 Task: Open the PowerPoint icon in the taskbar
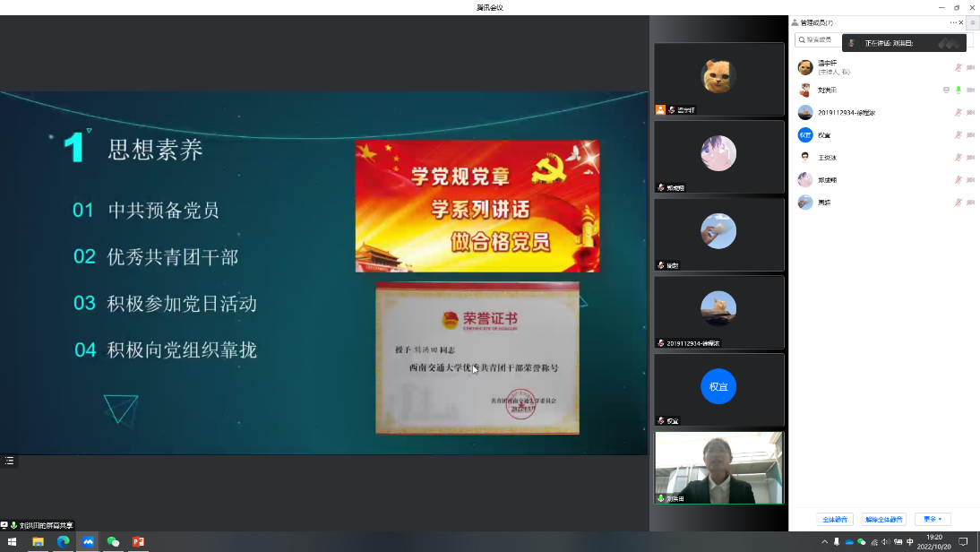(x=138, y=541)
